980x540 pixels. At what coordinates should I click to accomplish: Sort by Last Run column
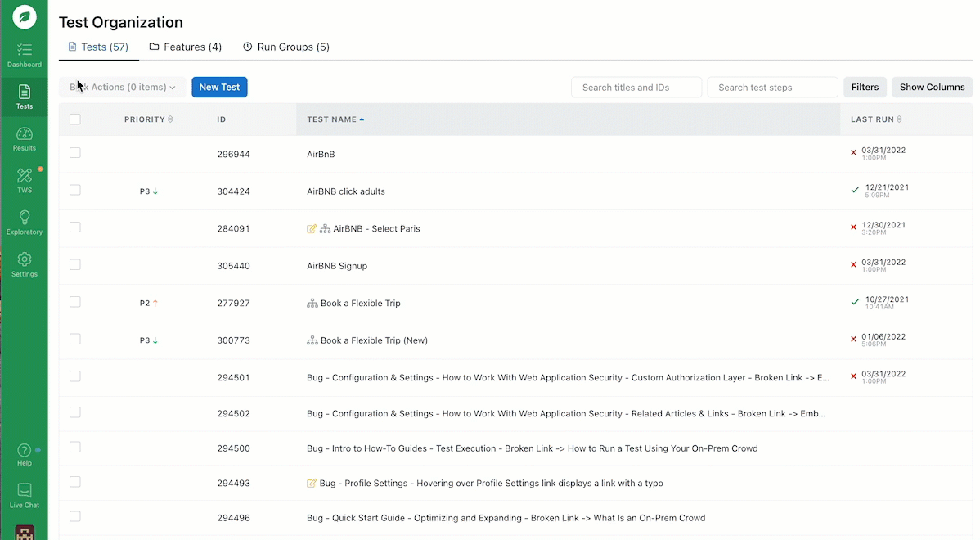click(875, 119)
